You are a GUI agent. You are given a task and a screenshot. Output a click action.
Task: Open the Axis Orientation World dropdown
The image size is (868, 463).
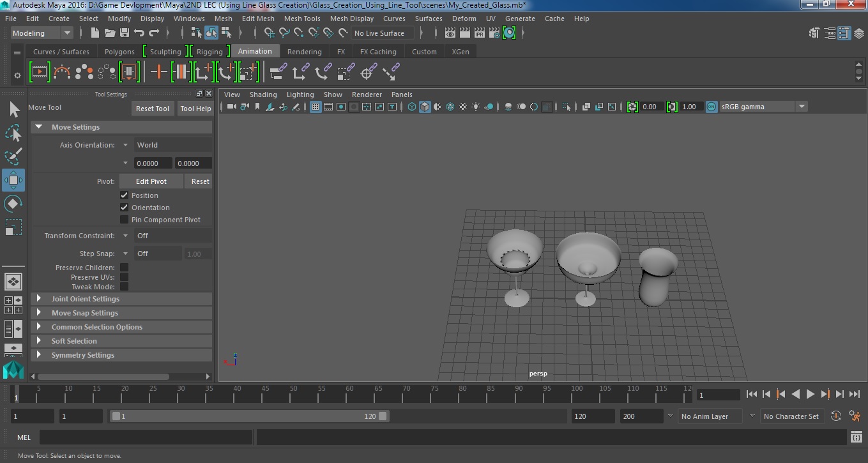[x=172, y=145]
